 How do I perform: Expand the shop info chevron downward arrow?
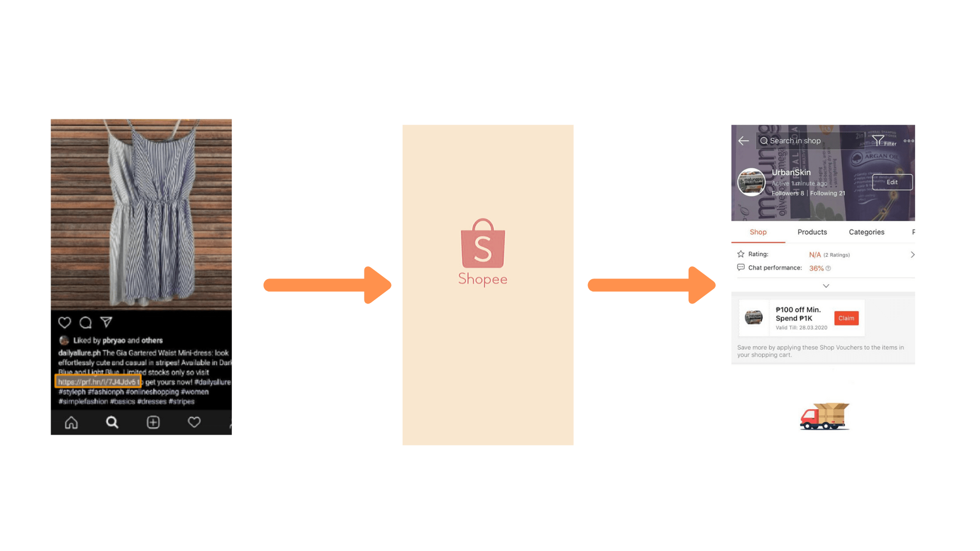click(823, 285)
